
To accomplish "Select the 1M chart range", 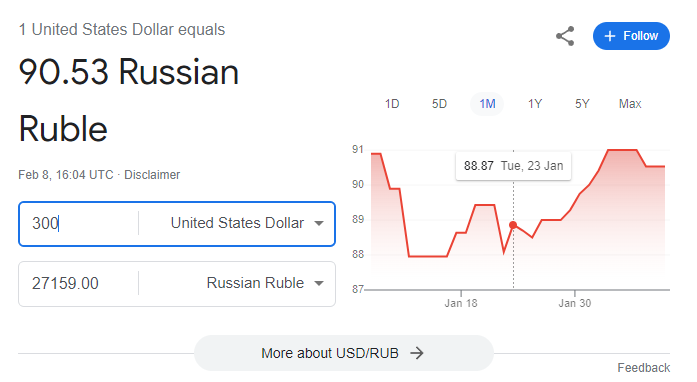I will pos(487,104).
